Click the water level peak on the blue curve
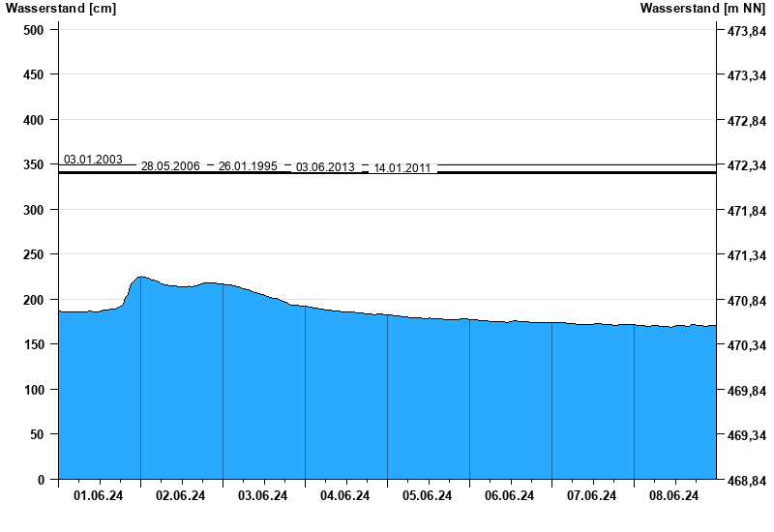The image size is (774, 532). click(141, 277)
